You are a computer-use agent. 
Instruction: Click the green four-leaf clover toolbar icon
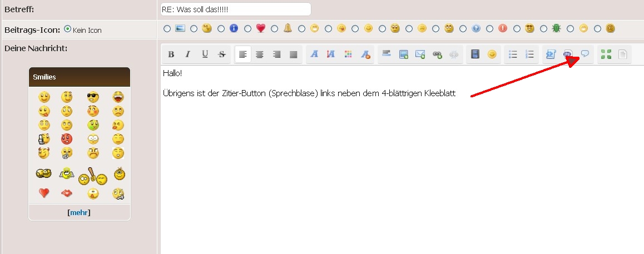[606, 54]
